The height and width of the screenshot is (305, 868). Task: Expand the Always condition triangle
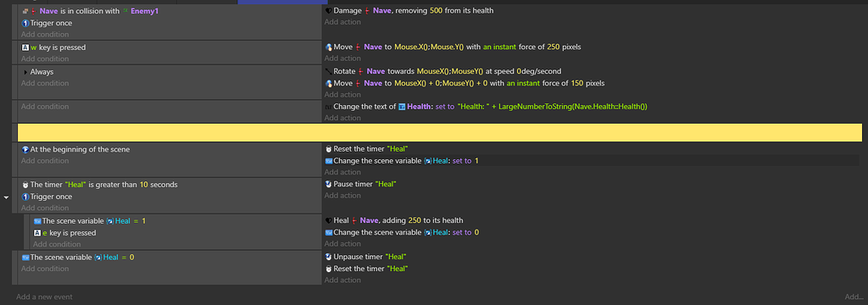click(25, 72)
